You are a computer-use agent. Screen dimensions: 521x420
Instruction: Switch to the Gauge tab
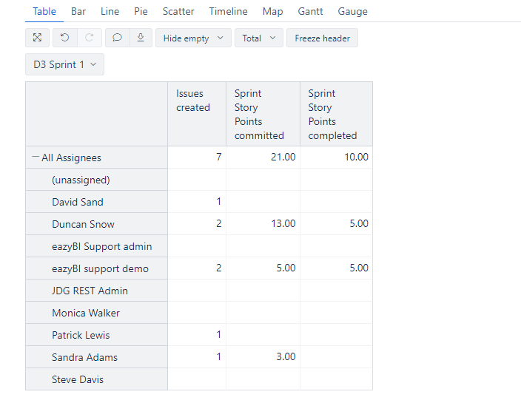tap(353, 11)
